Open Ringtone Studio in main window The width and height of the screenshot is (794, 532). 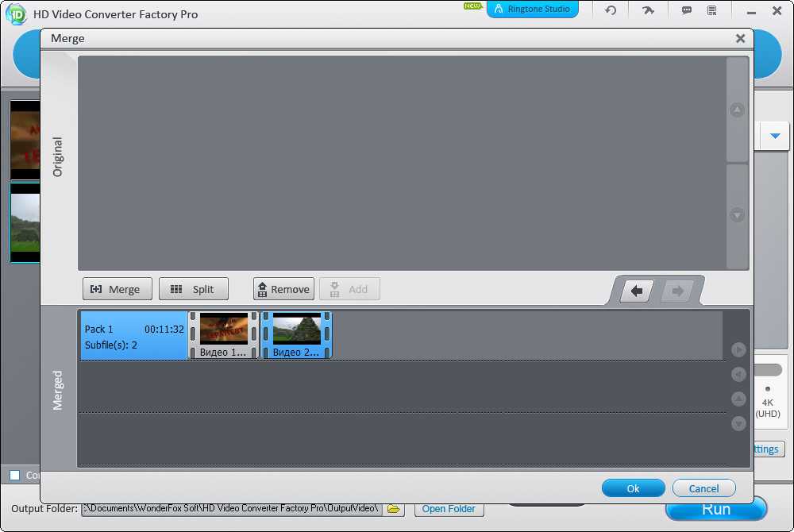(x=532, y=9)
